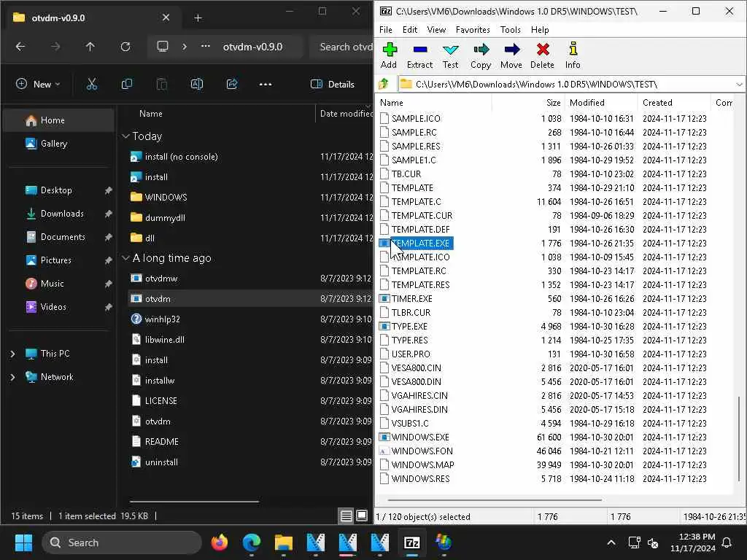Click the Rename icon in Explorer toolbar

[197, 85]
